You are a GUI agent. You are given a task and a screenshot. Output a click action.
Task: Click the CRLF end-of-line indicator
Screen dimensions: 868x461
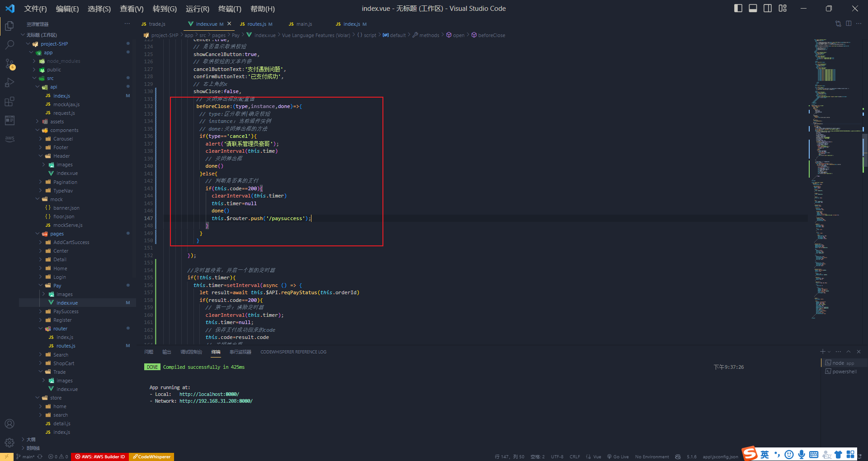point(575,456)
